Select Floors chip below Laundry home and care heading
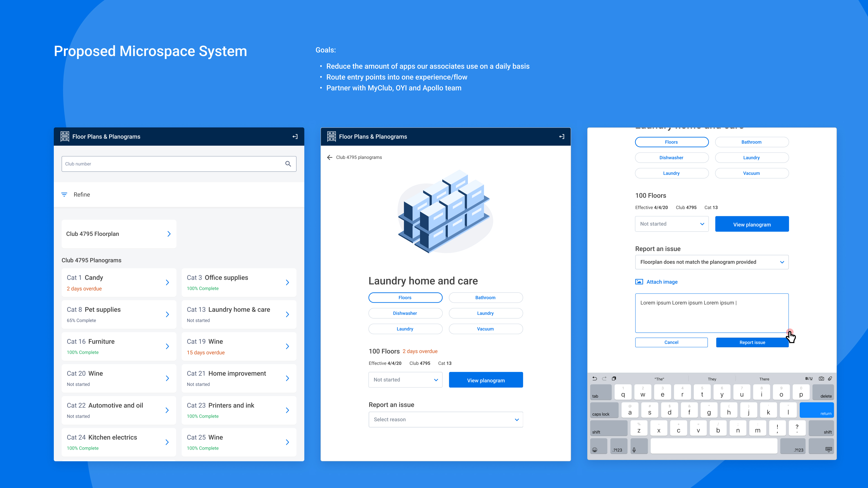 click(x=405, y=298)
